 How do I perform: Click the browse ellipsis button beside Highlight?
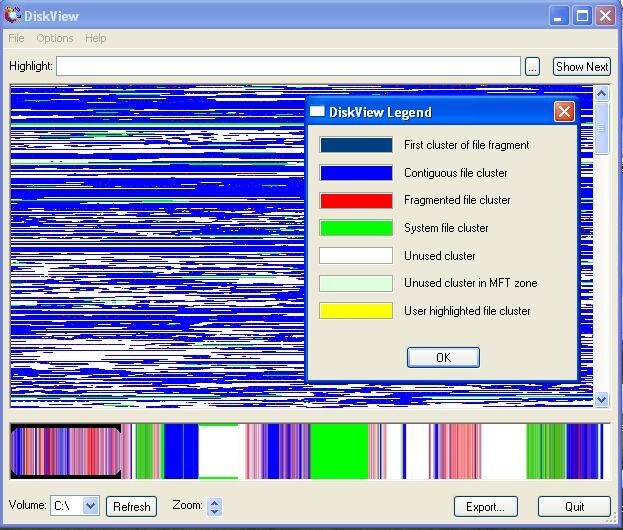pos(532,66)
